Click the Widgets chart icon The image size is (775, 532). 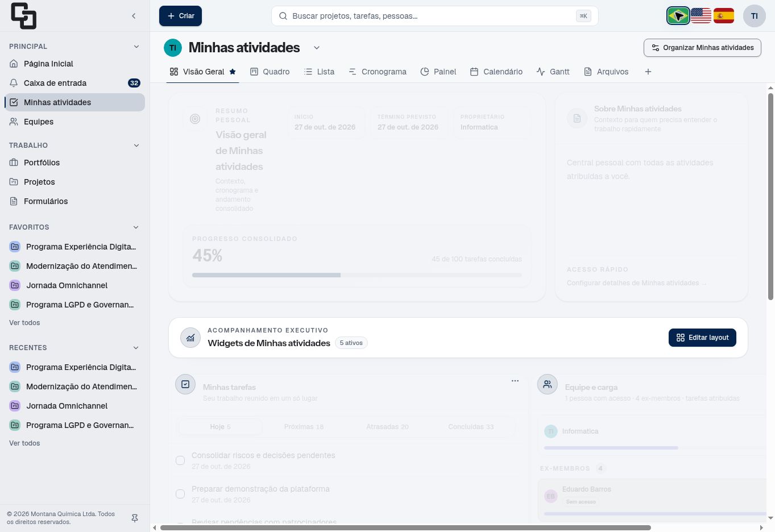click(x=190, y=338)
